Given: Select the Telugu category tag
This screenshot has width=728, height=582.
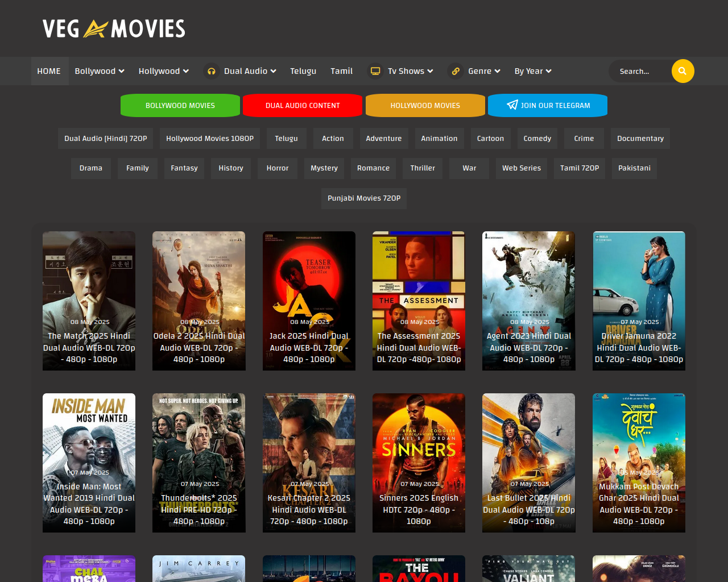Looking at the screenshot, I should click(286, 138).
